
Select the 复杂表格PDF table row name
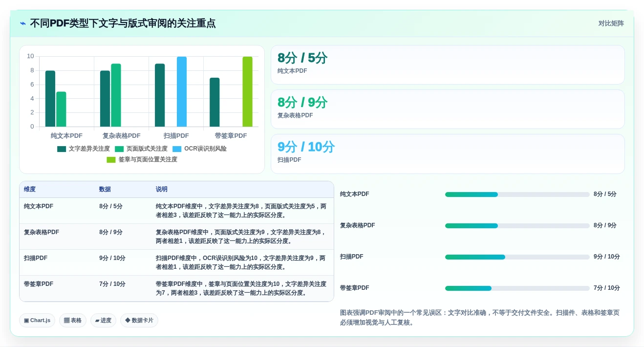point(42,233)
